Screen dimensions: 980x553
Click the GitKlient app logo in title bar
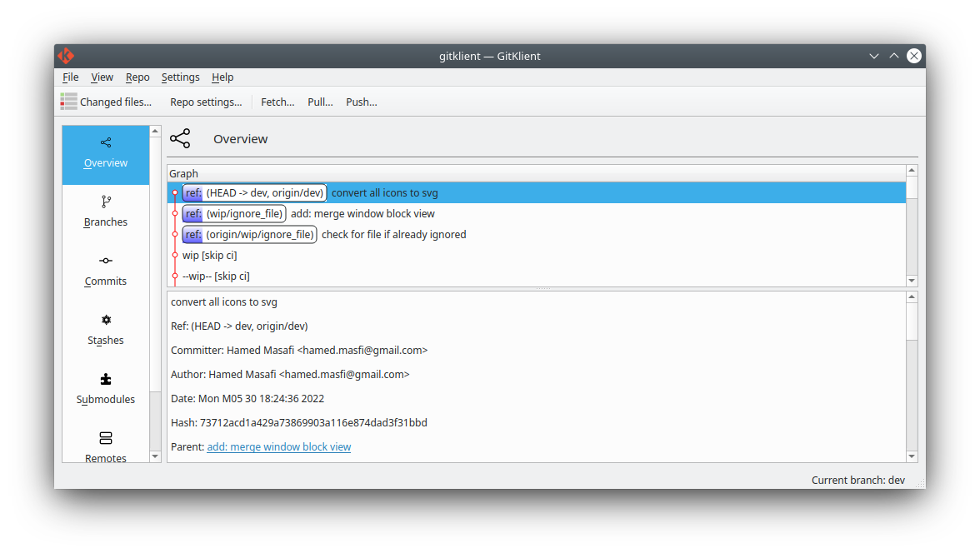click(x=66, y=56)
